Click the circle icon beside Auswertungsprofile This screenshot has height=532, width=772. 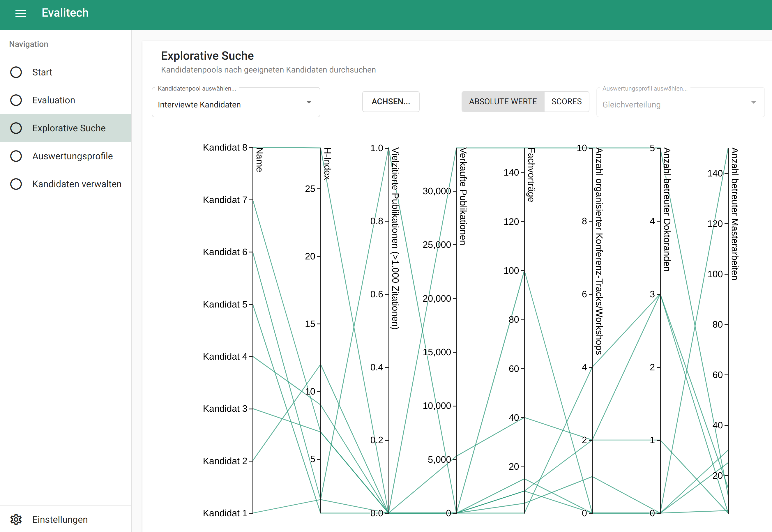point(16,156)
